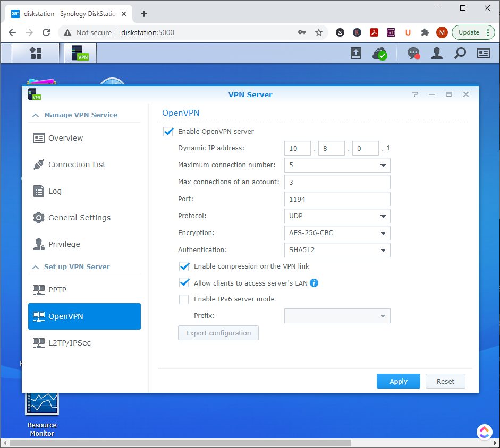Select OpenVPN in the sidebar
The image size is (500, 448).
(x=84, y=316)
